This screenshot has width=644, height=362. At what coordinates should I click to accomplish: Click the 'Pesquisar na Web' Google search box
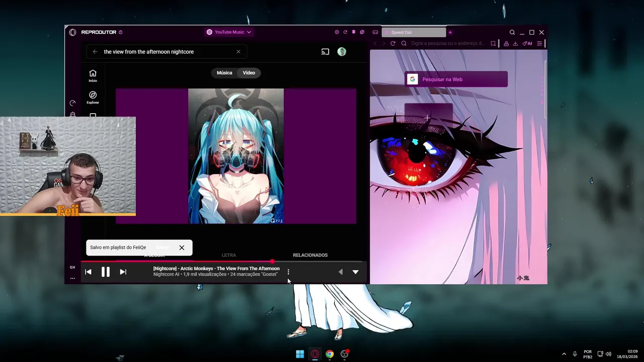click(456, 79)
